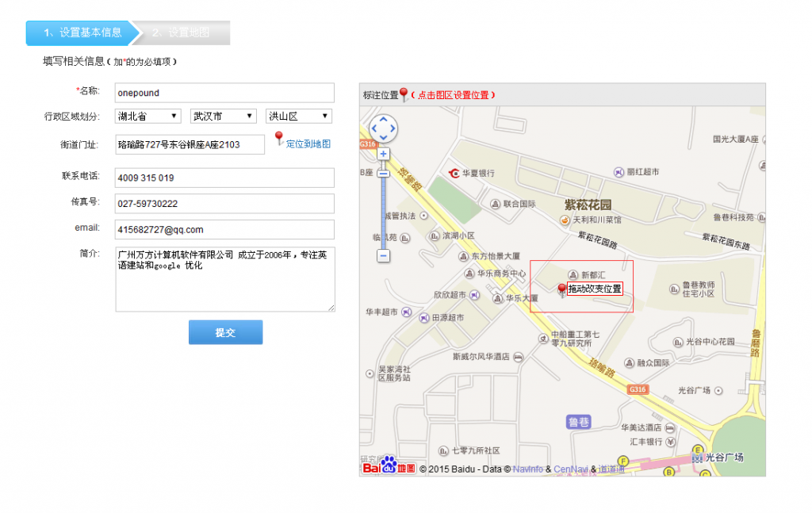
Task: Click the 定位到地图 link
Action: 308,144
